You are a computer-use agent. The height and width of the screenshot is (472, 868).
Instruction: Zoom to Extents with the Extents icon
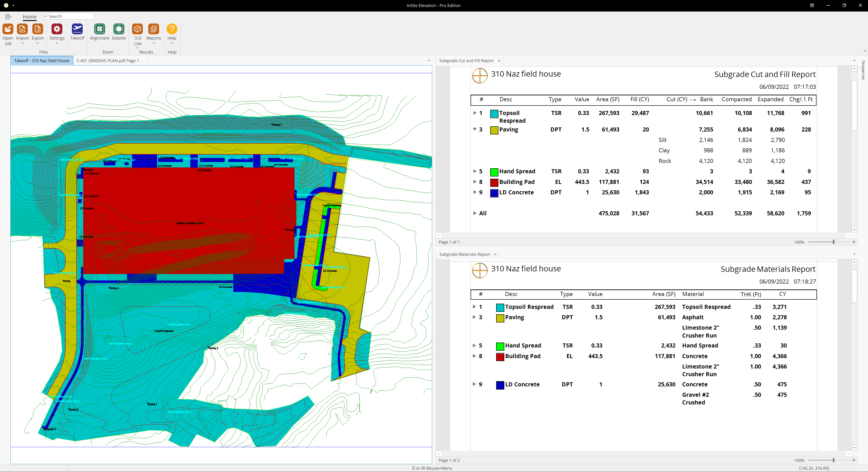pyautogui.click(x=119, y=32)
